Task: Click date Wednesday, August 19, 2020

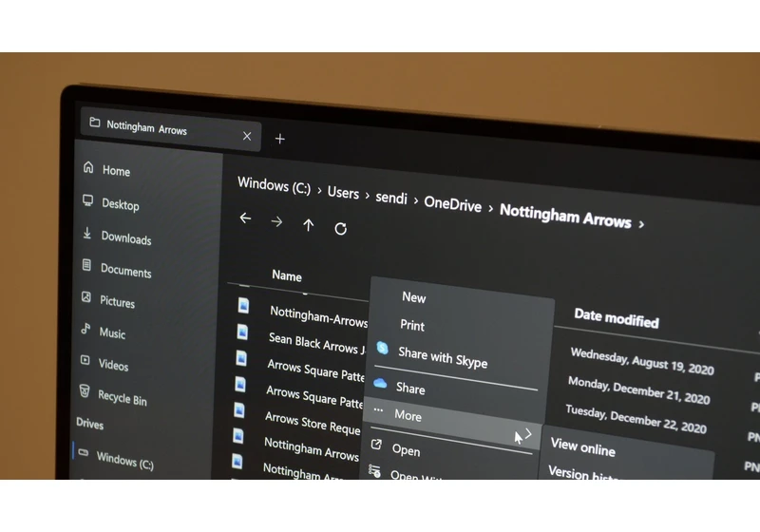Action: coord(642,361)
